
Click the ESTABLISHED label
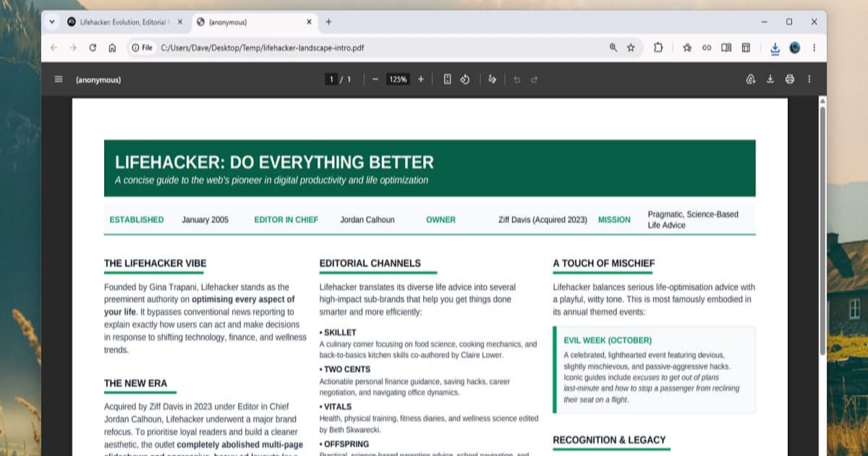point(137,220)
